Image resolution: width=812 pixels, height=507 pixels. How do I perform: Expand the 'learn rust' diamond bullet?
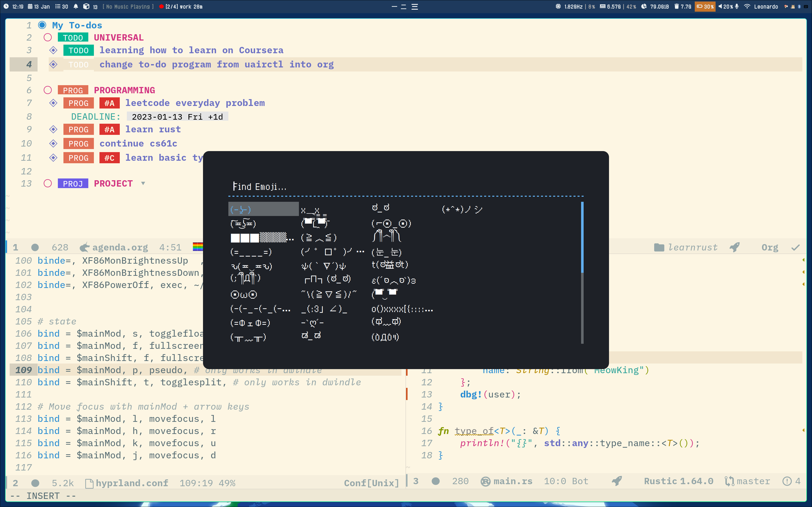53,129
